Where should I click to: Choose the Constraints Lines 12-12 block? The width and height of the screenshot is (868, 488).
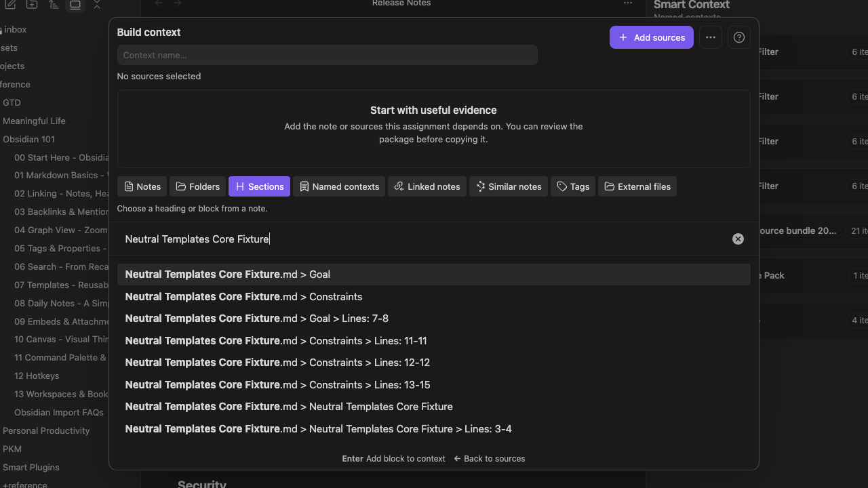[434, 363]
